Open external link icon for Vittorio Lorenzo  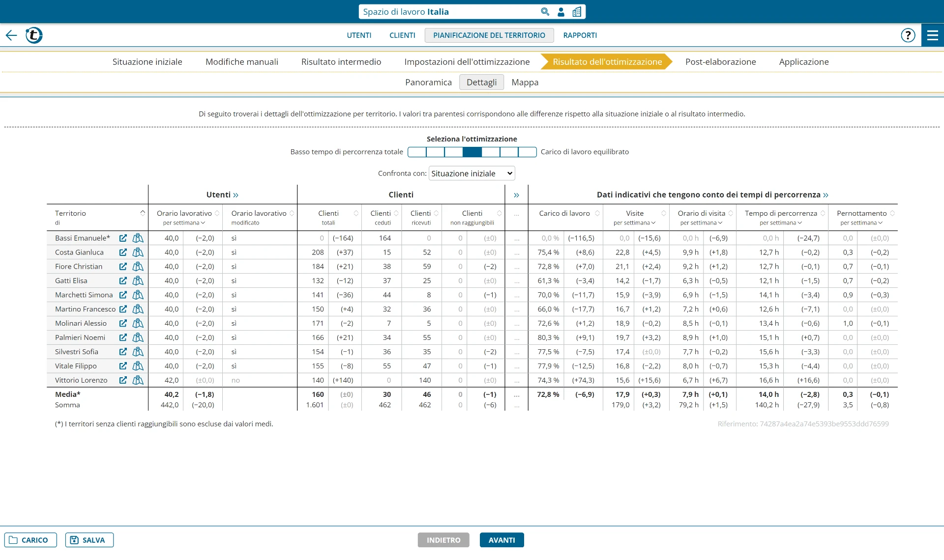(x=123, y=381)
